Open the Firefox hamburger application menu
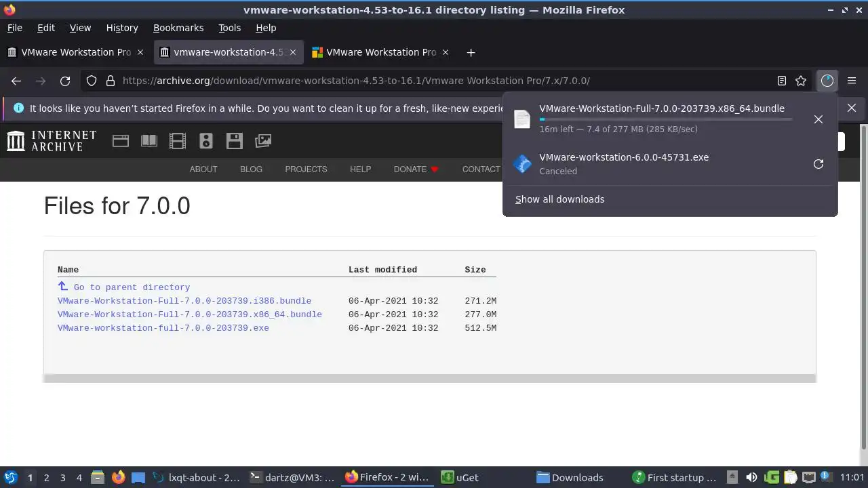Screen dimensions: 868x488 click(852, 81)
